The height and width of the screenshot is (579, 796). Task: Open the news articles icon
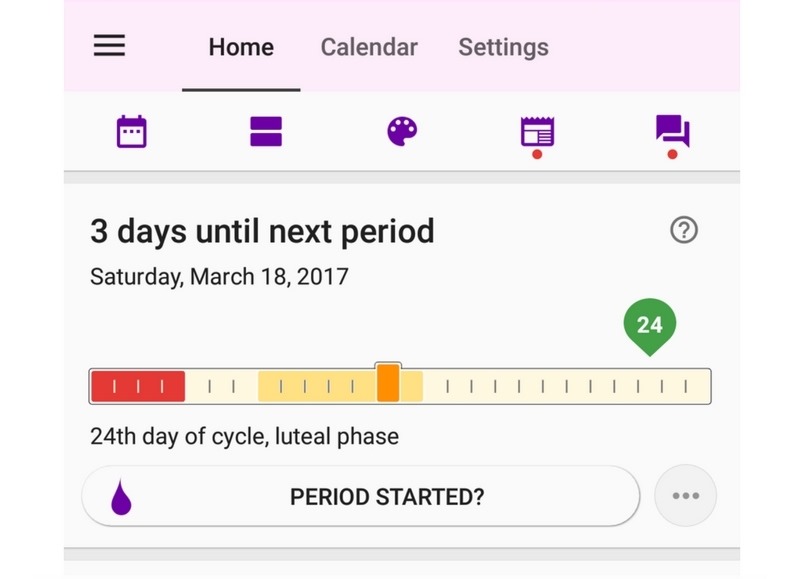click(x=537, y=132)
